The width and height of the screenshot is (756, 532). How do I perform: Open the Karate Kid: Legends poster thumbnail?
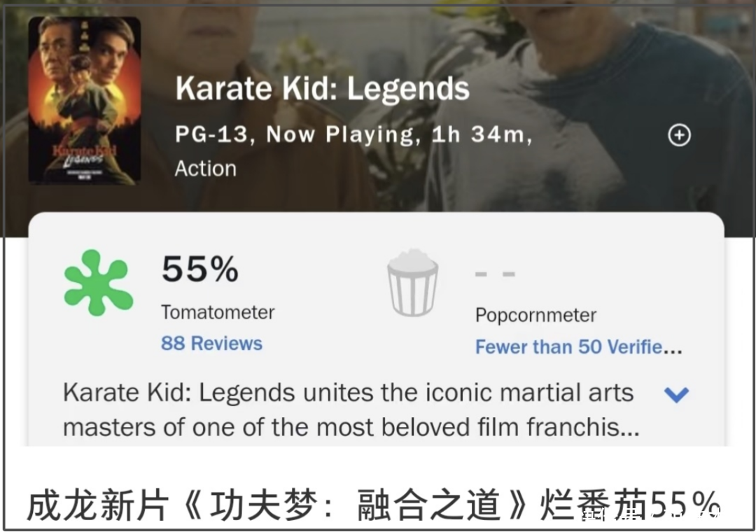(85, 100)
